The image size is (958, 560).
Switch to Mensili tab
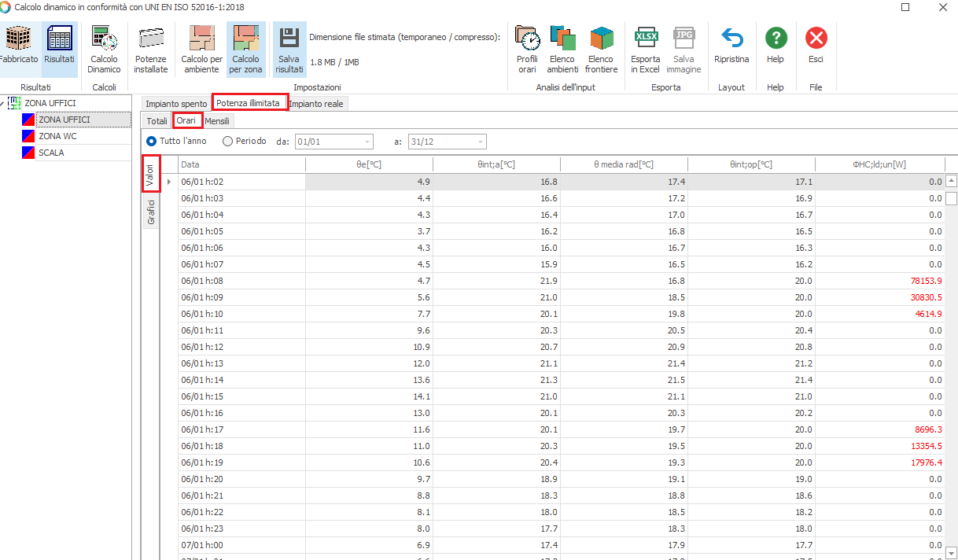217,121
